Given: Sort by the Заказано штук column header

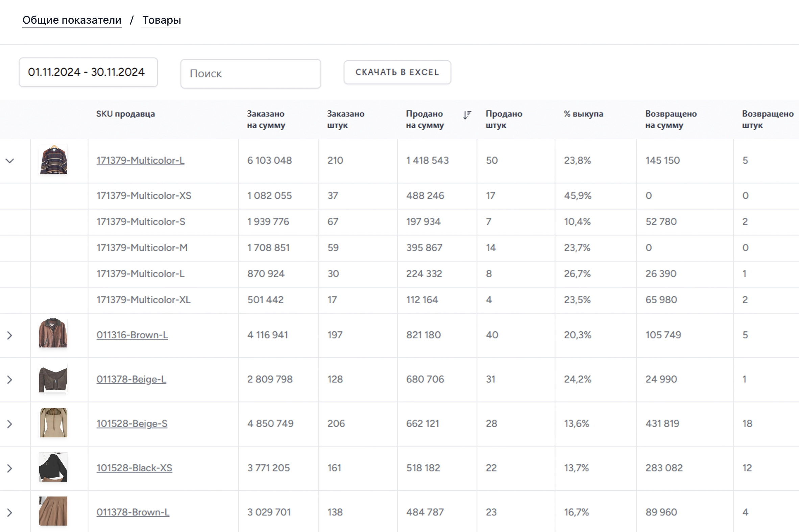Looking at the screenshot, I should (346, 119).
